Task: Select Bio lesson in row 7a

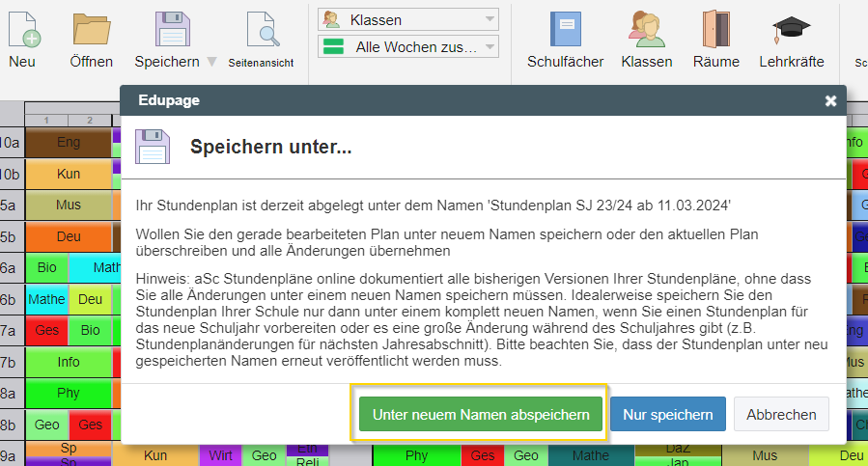Action: tap(90, 330)
